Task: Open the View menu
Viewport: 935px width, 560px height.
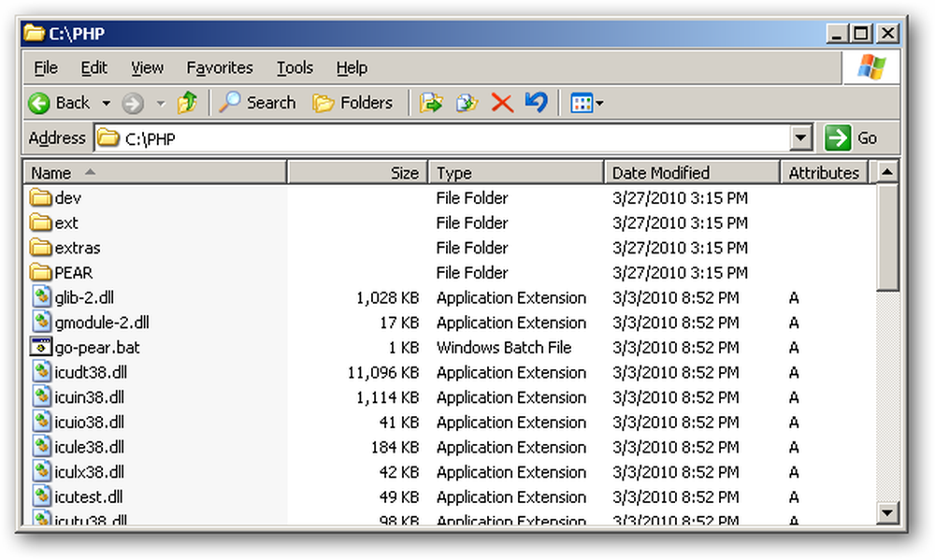Action: click(x=148, y=68)
